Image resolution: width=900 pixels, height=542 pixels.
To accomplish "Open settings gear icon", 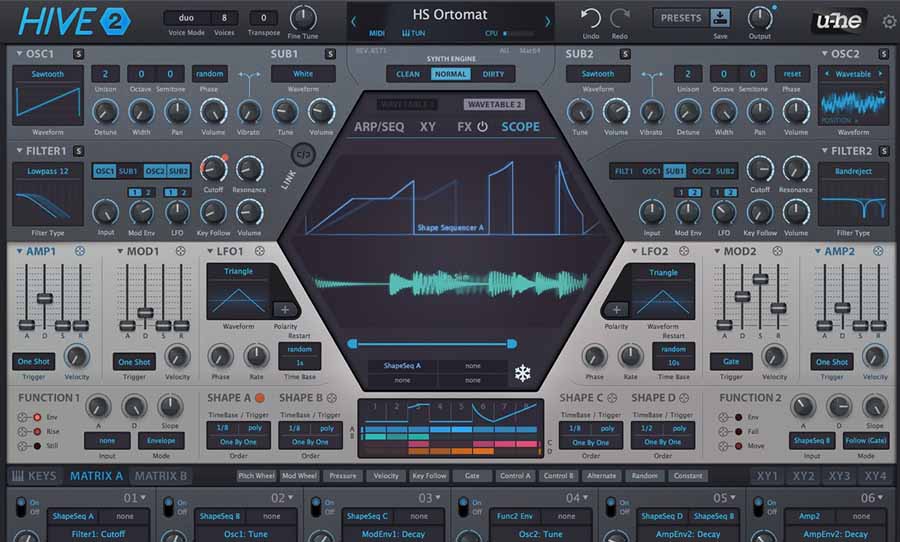I will coord(889,22).
